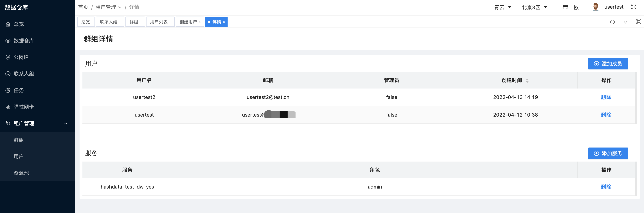This screenshot has height=213, width=644.
Task: Switch to the 用户列表 tab
Action: 160,22
